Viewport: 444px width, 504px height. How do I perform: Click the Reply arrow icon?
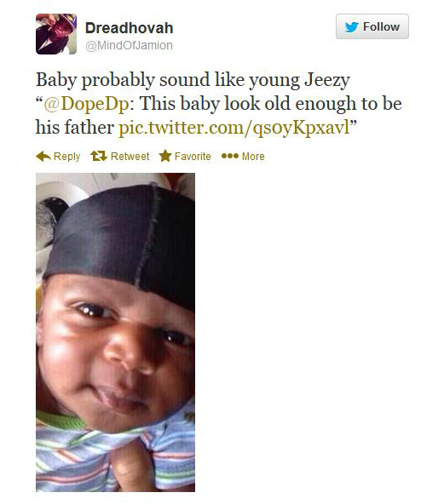coord(43,156)
